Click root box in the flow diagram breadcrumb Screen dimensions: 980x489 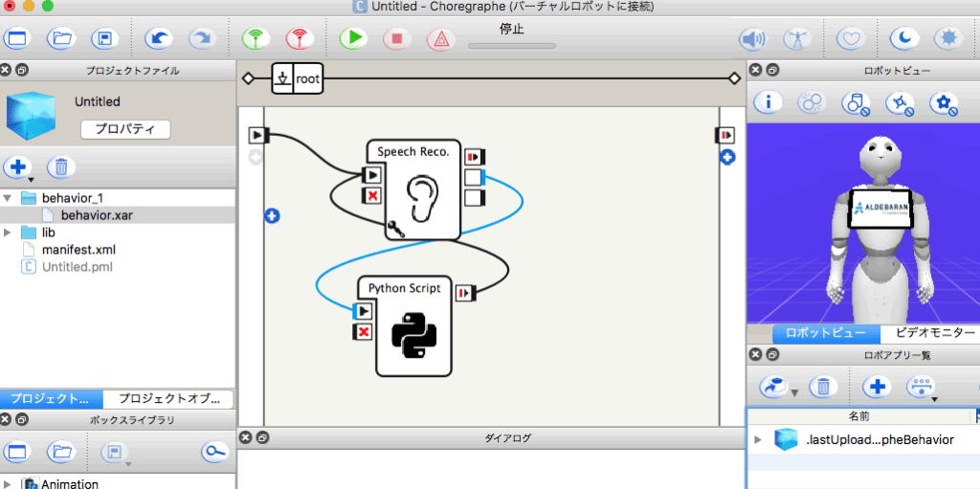298,78
